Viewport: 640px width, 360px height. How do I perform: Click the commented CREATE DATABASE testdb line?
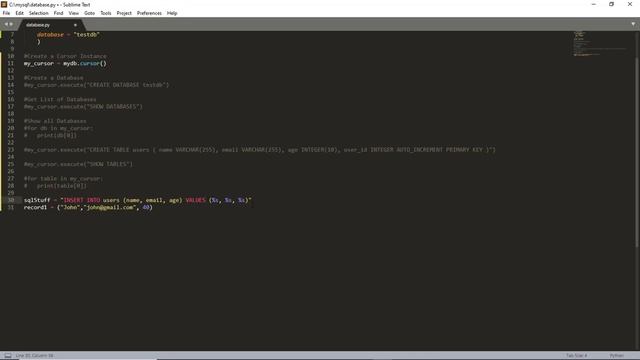[96, 85]
